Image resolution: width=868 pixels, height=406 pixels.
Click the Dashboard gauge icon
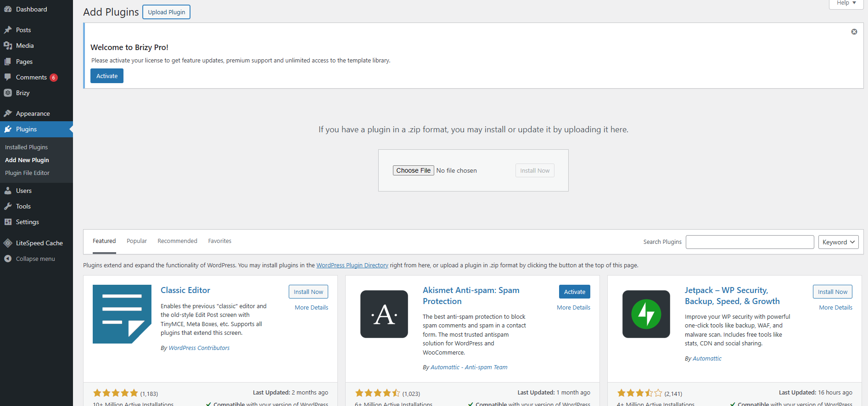coord(8,9)
